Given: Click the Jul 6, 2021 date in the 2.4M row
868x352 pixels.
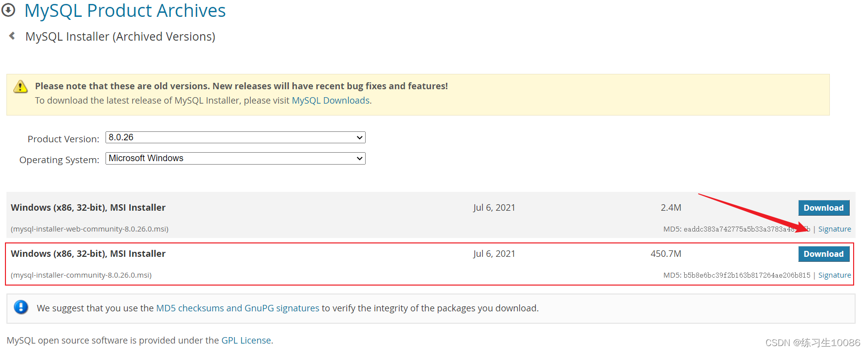Looking at the screenshot, I should pos(494,208).
